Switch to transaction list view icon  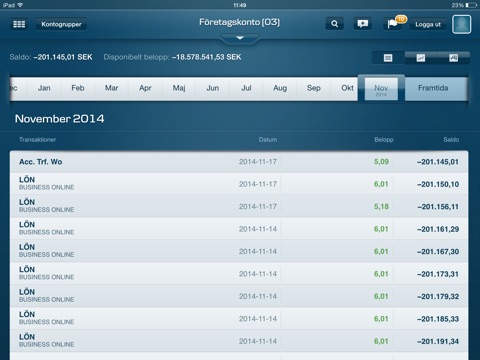(x=388, y=58)
